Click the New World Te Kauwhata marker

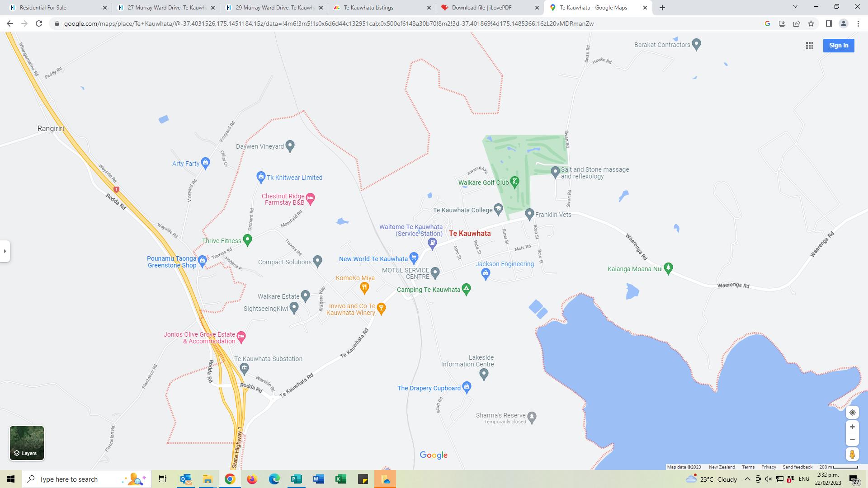tap(414, 258)
